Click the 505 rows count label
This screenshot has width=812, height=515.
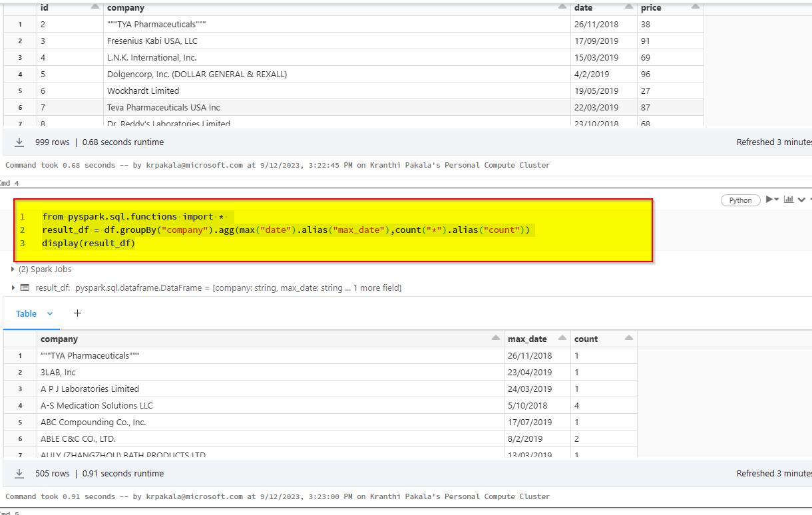click(53, 474)
